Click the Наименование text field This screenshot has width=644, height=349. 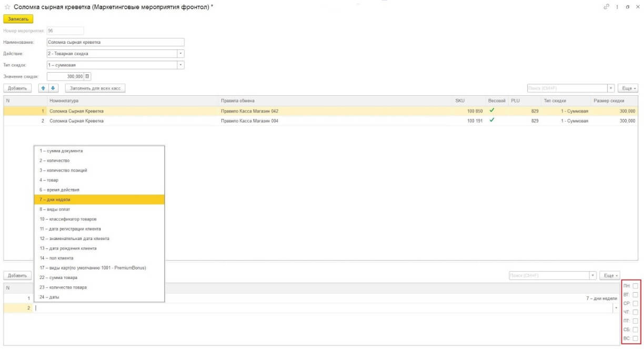115,42
